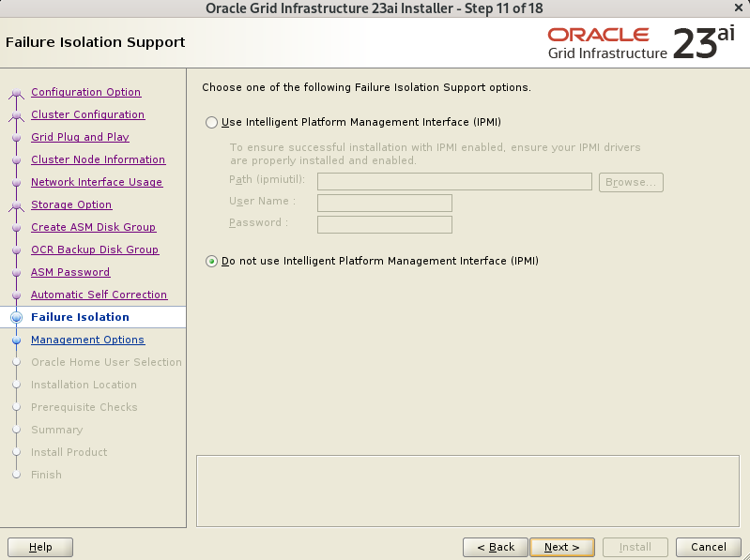Cancel the Grid Infrastructure installer

(x=709, y=547)
